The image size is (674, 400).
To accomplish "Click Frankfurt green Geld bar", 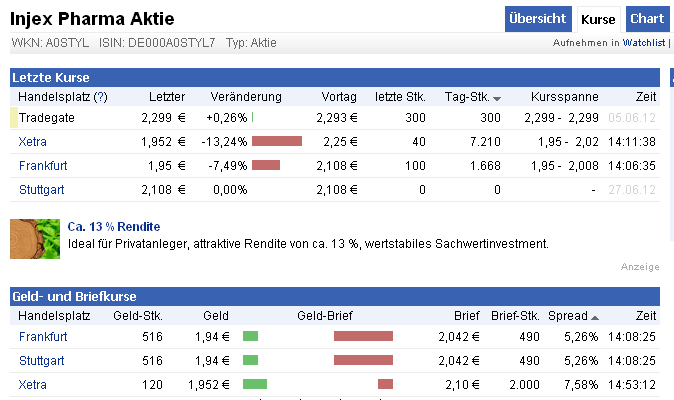I will coord(250,336).
